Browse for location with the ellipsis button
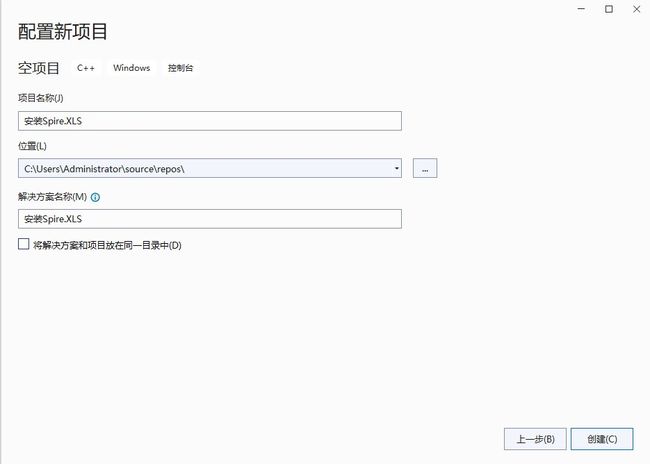This screenshot has width=650, height=464. 425,168
